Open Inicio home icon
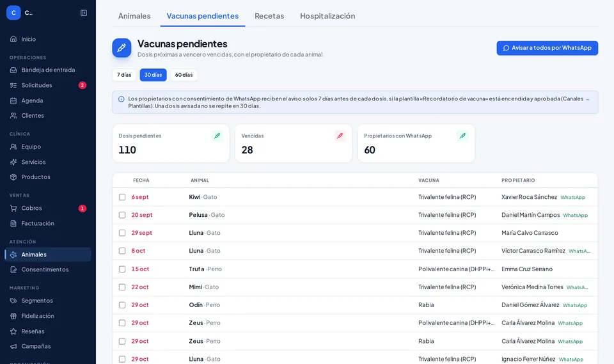614x364 pixels. point(13,39)
